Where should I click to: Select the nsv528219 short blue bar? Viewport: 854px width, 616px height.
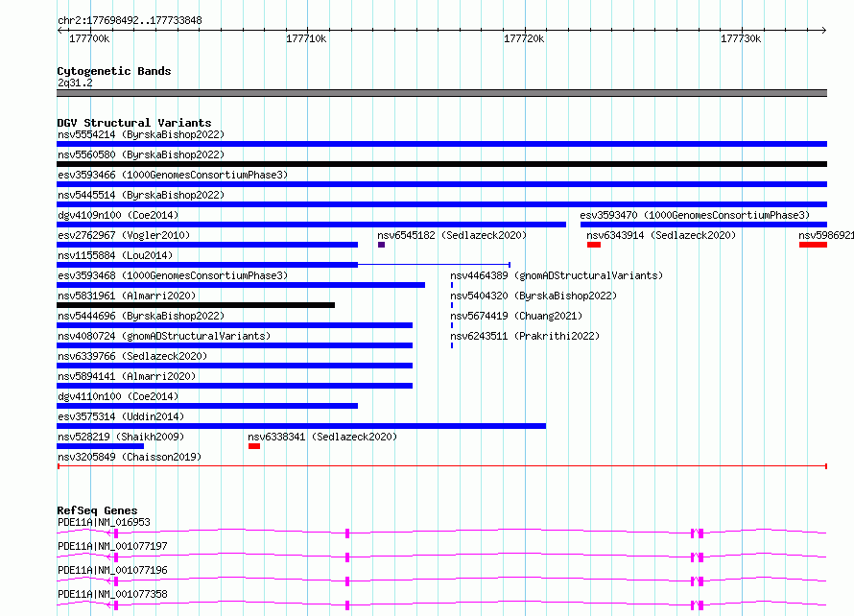click(100, 446)
